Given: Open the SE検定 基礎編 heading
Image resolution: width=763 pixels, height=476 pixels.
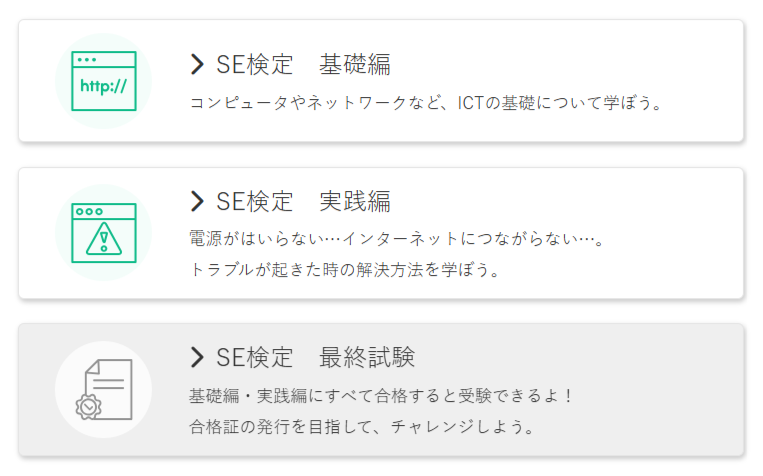Looking at the screenshot, I should 303,64.
